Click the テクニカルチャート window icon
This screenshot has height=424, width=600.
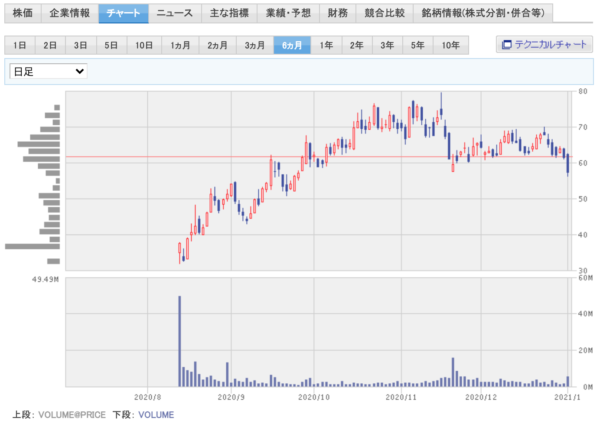coord(506,45)
